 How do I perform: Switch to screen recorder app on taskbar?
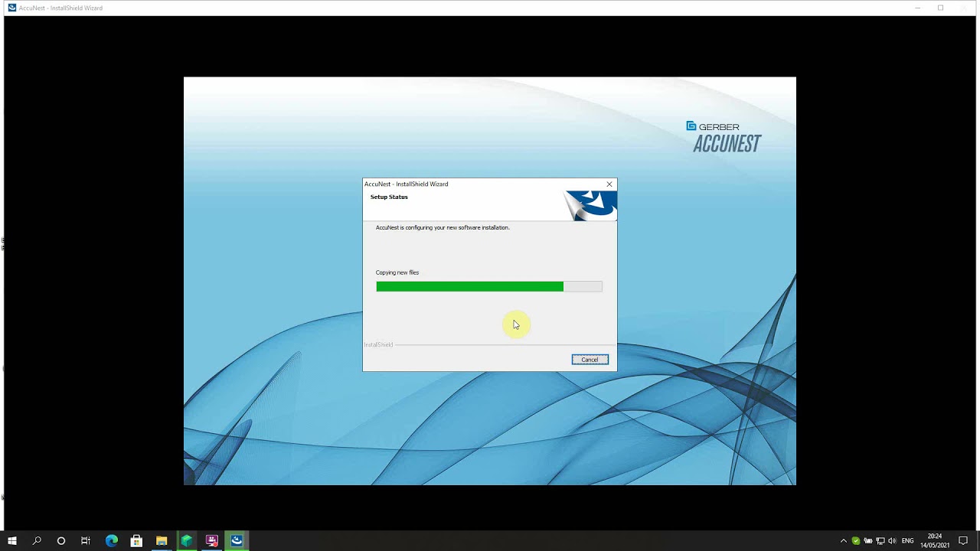pyautogui.click(x=212, y=541)
